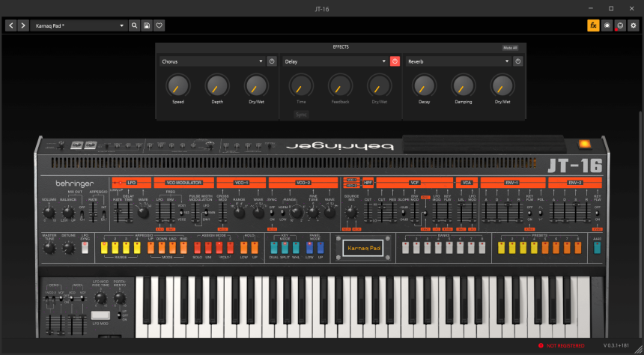Open the Delay effect type dropdown

[335, 61]
